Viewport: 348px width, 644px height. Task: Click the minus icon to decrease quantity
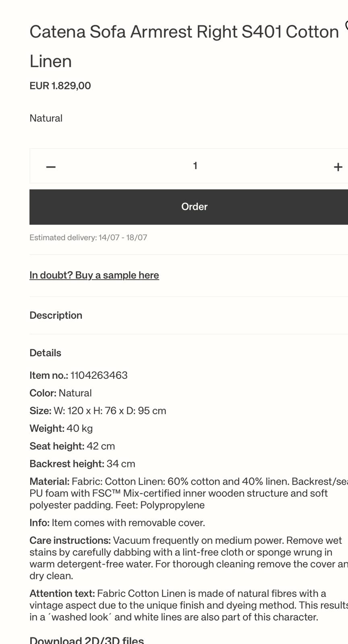point(51,167)
